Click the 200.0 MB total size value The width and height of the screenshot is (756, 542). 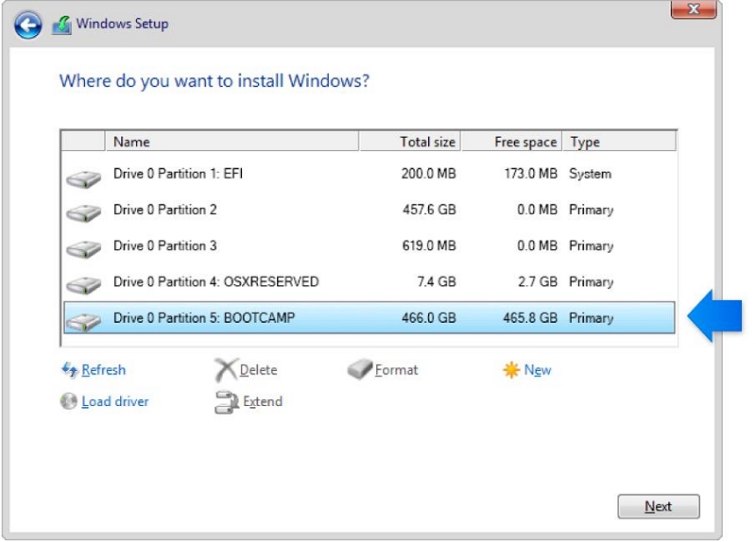(429, 174)
